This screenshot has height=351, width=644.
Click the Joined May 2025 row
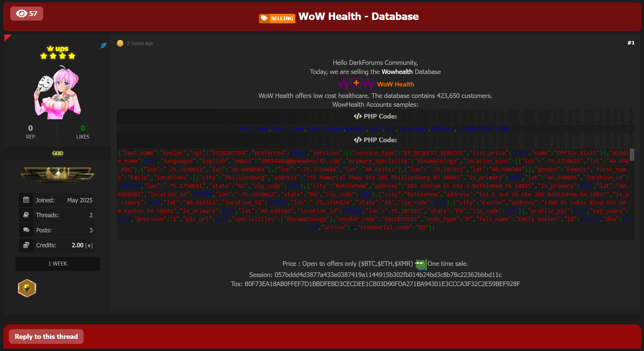click(x=57, y=200)
